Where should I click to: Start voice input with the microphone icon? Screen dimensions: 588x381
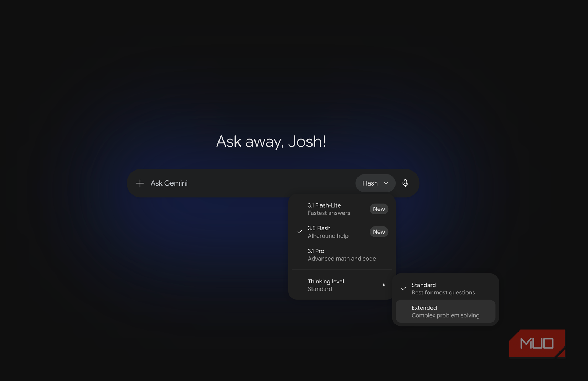pos(405,183)
